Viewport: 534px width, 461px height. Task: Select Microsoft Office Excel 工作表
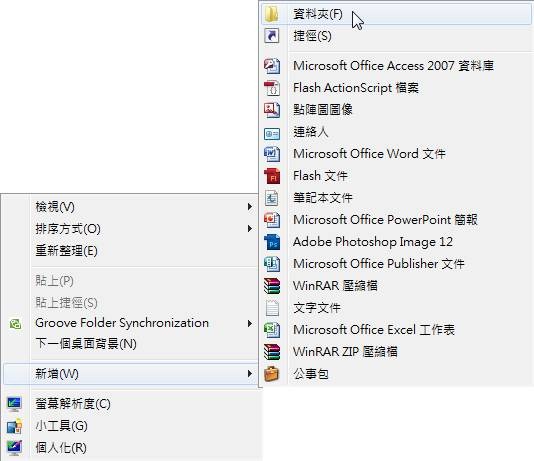point(396,330)
